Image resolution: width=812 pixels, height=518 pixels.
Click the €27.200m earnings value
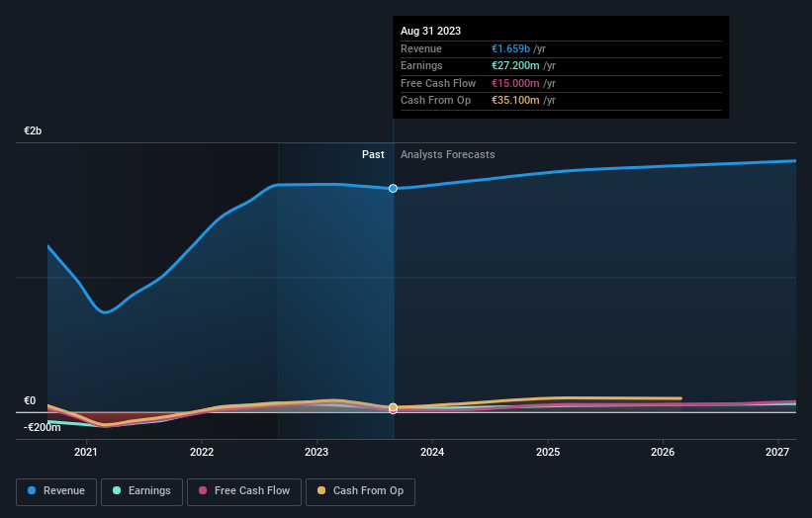pos(515,65)
